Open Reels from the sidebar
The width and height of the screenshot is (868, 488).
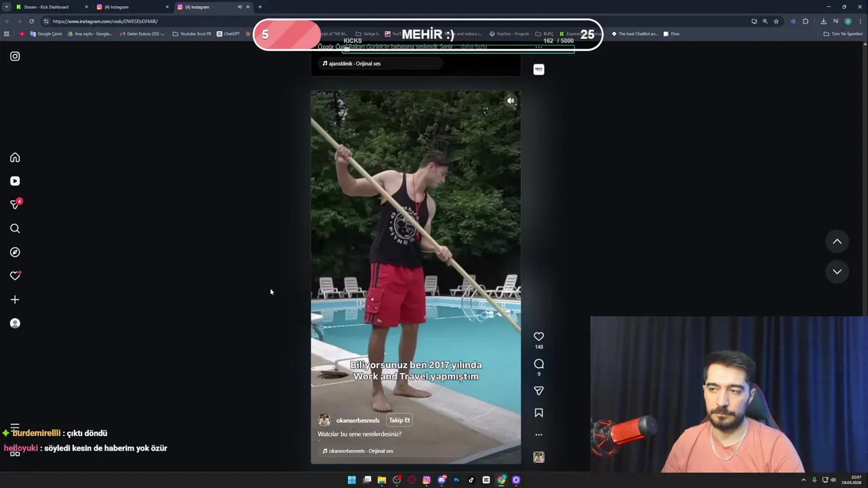(x=15, y=181)
